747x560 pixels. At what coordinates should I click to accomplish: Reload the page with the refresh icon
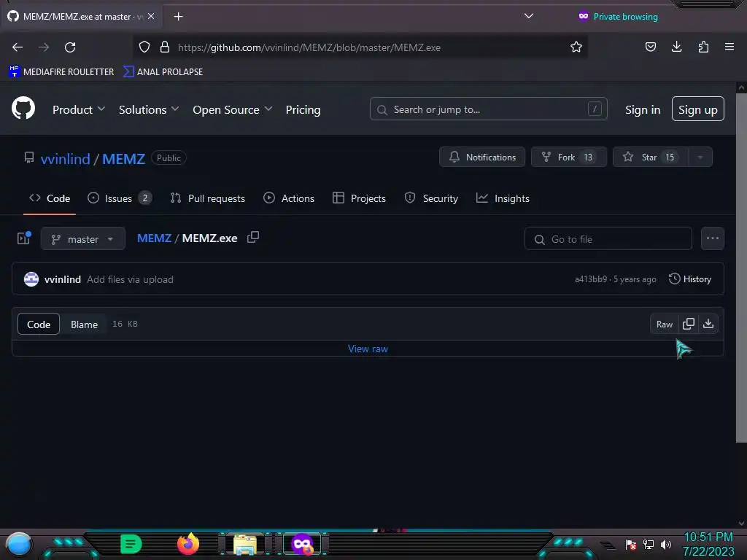70,47
